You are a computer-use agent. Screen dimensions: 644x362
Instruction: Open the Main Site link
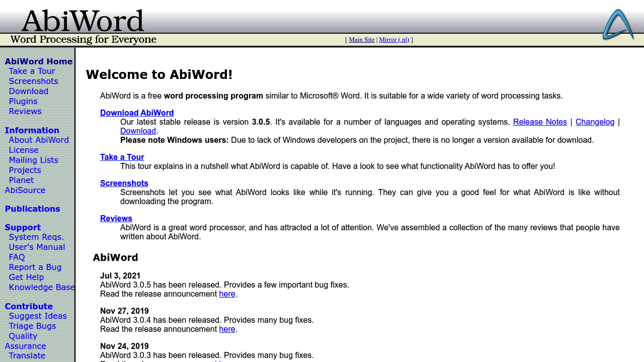(361, 40)
